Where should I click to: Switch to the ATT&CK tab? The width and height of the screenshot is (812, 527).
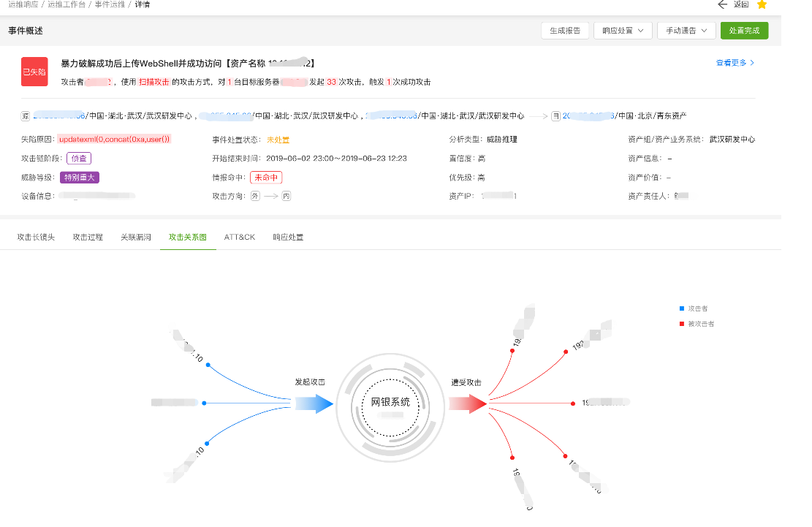click(x=240, y=238)
